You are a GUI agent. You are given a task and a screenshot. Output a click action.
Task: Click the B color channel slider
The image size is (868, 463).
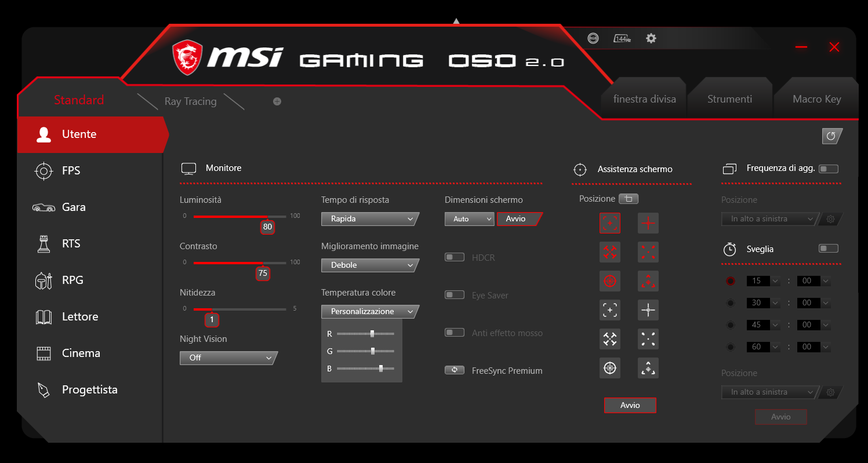click(365, 369)
